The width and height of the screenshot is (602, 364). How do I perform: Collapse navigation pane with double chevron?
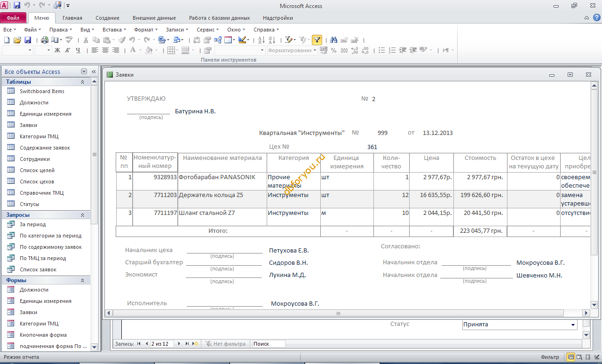pos(93,71)
